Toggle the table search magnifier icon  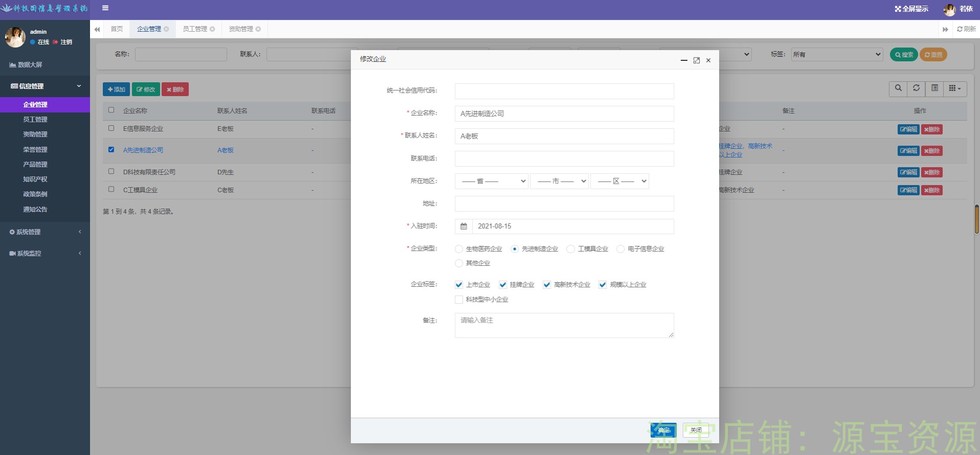tap(898, 88)
